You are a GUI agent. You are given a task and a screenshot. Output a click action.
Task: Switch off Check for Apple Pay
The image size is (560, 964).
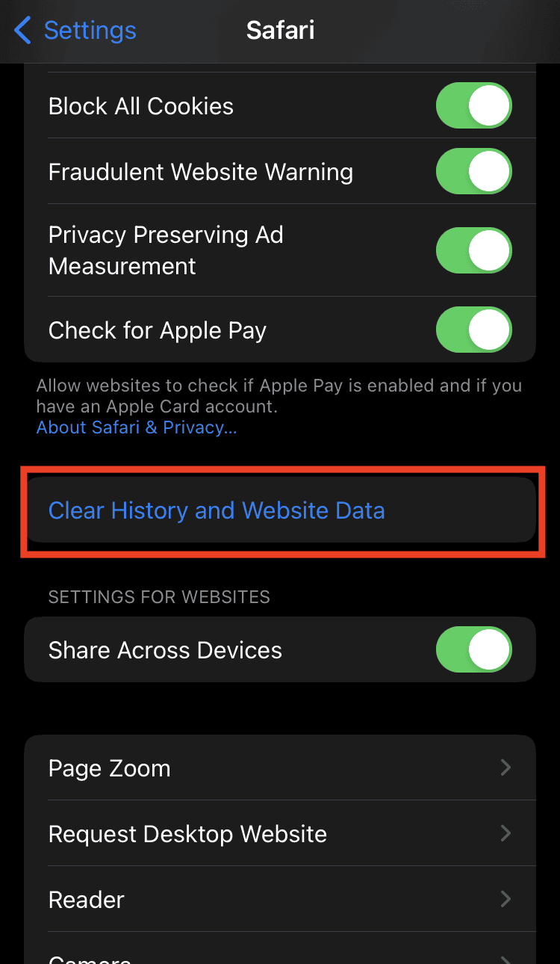(x=474, y=330)
